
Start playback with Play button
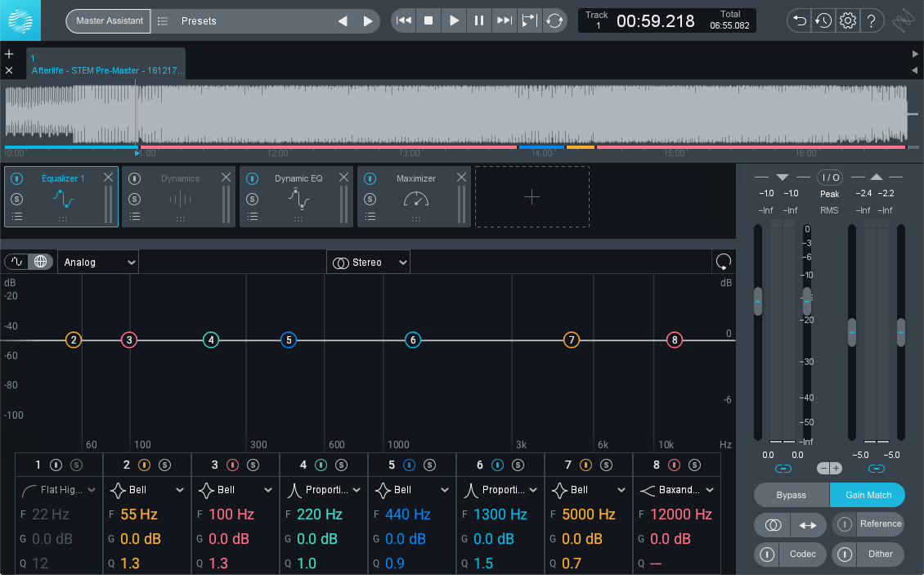coord(454,20)
